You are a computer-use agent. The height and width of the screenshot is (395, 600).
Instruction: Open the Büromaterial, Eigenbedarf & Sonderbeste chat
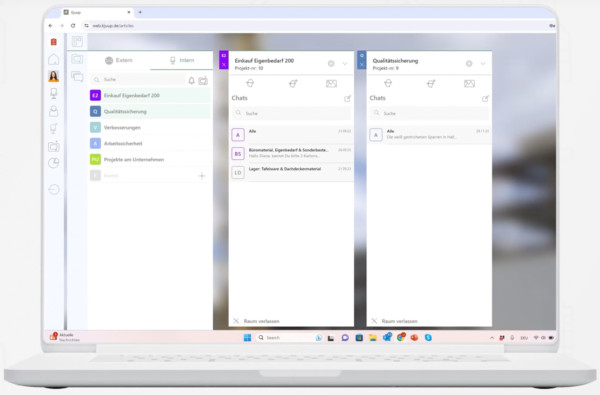click(291, 153)
